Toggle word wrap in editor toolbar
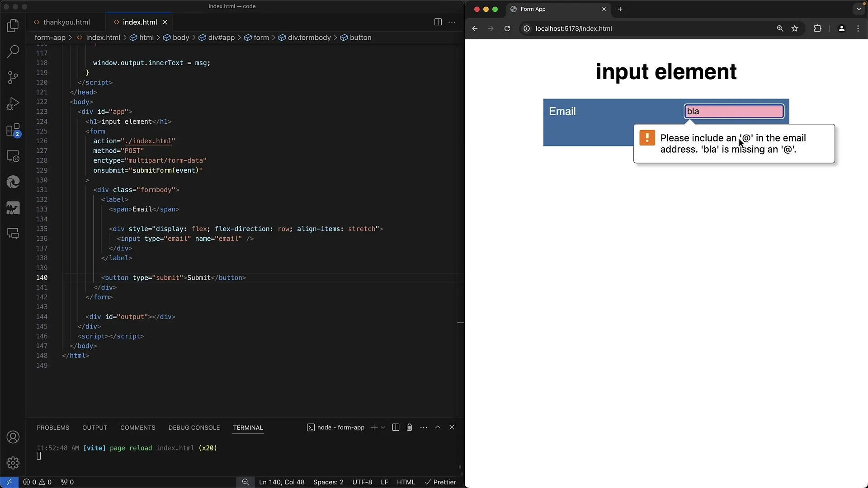Image resolution: width=868 pixels, height=488 pixels. (x=451, y=22)
